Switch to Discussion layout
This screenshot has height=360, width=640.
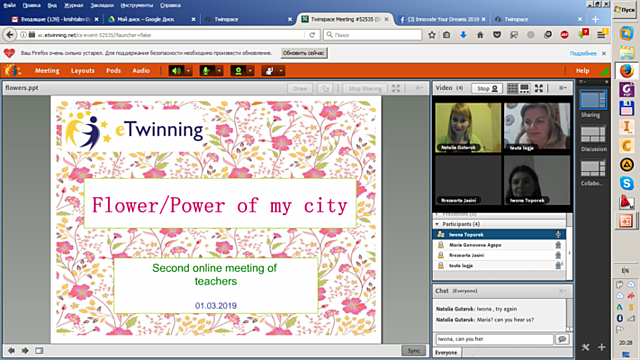[x=593, y=135]
